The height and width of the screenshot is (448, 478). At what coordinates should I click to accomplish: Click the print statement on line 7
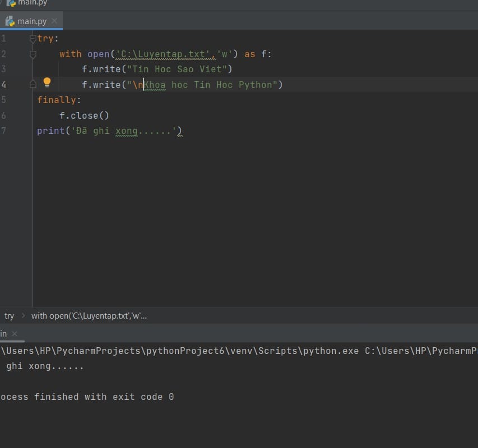click(109, 131)
